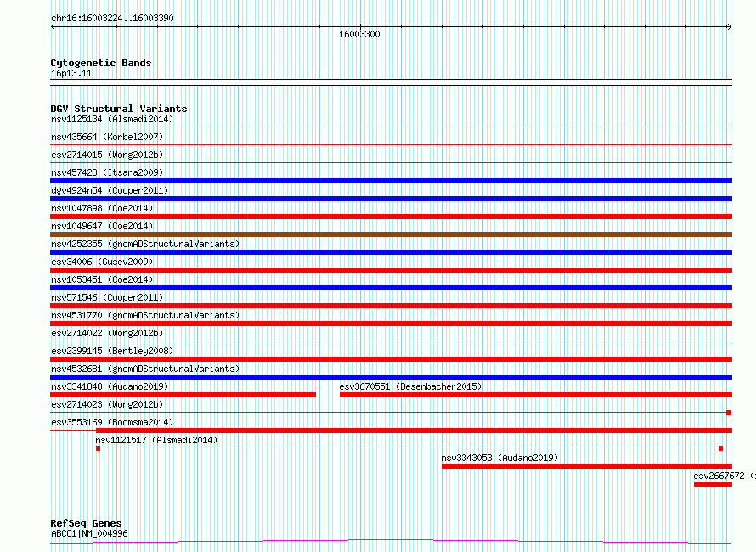Click nsv4531770 gnomAD red variant bar
Viewport: 756px width, 552px height.
(391, 324)
